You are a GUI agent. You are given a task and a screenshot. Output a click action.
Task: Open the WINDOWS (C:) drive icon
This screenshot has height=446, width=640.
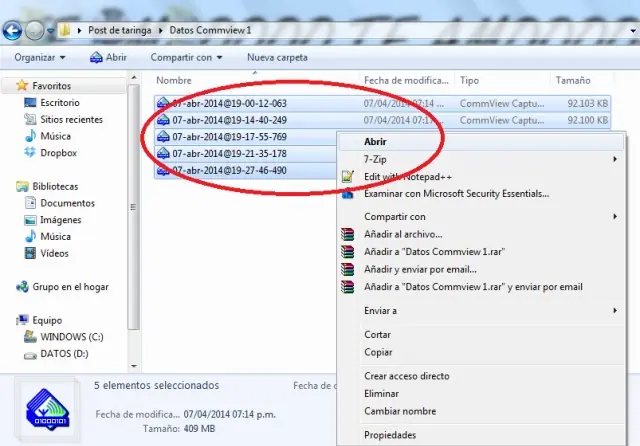30,337
